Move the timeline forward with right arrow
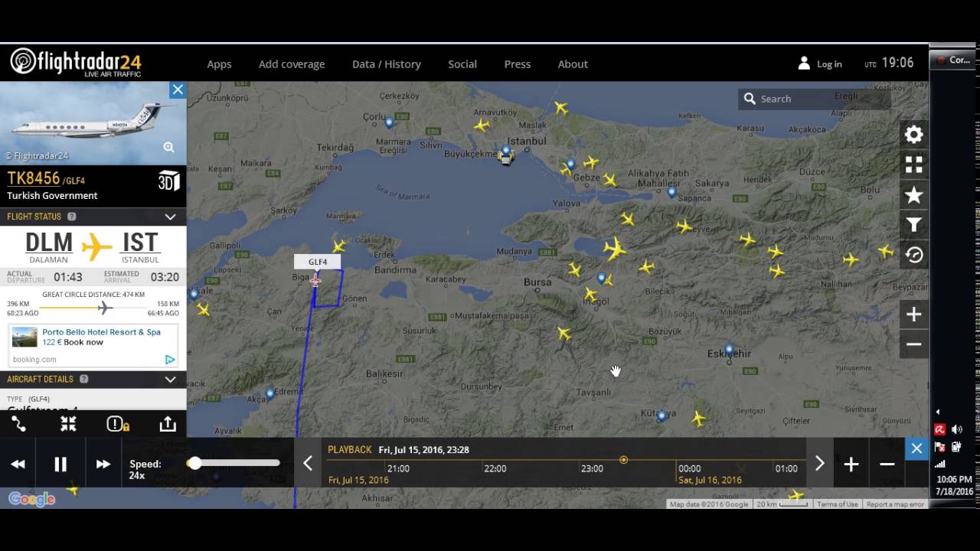 click(x=819, y=463)
